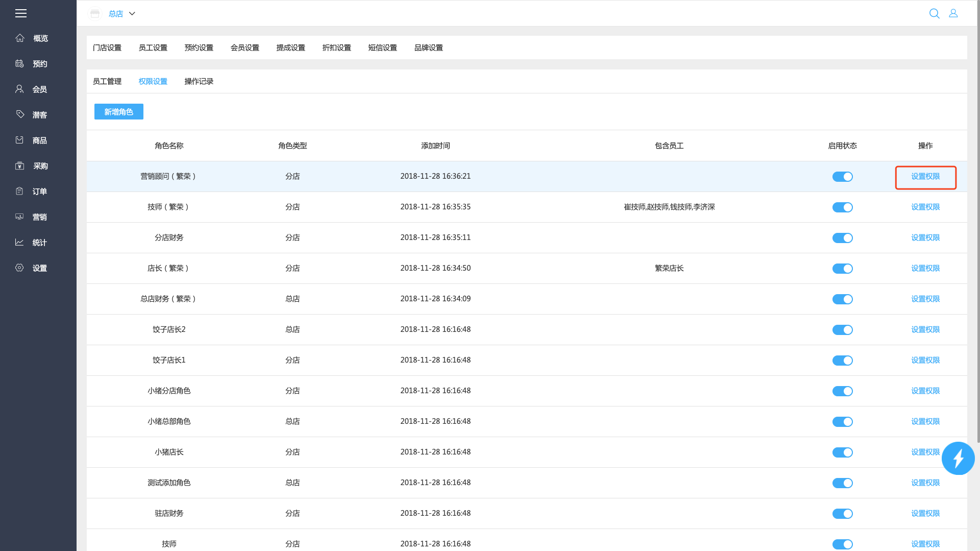Toggle status for 店长（繁荣）
The image size is (980, 551).
tap(843, 269)
